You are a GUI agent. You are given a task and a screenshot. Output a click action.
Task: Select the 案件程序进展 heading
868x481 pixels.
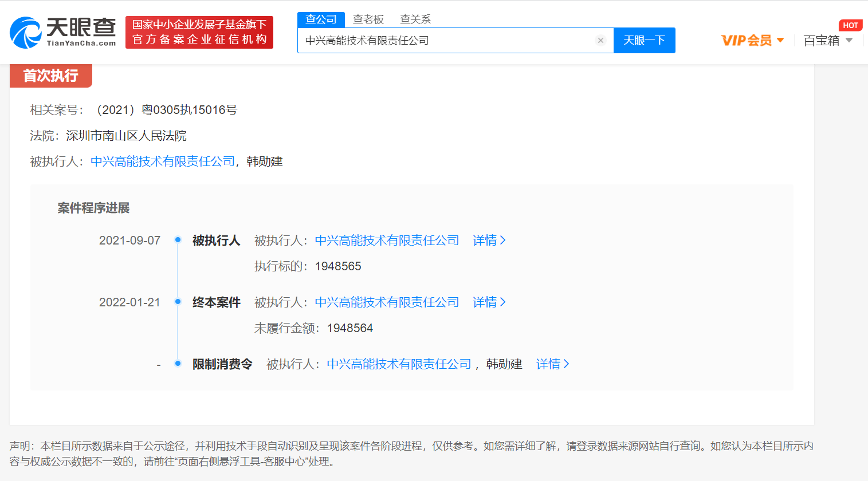pyautogui.click(x=93, y=208)
